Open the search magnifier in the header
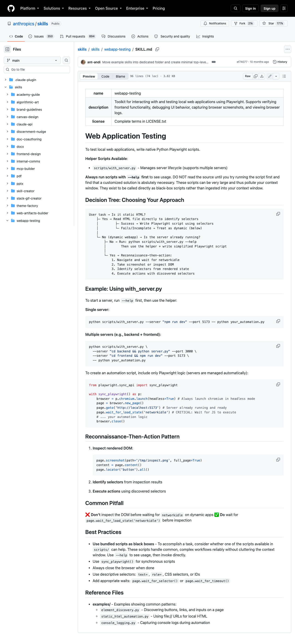The width and height of the screenshot is (295, 644). pos(235,9)
